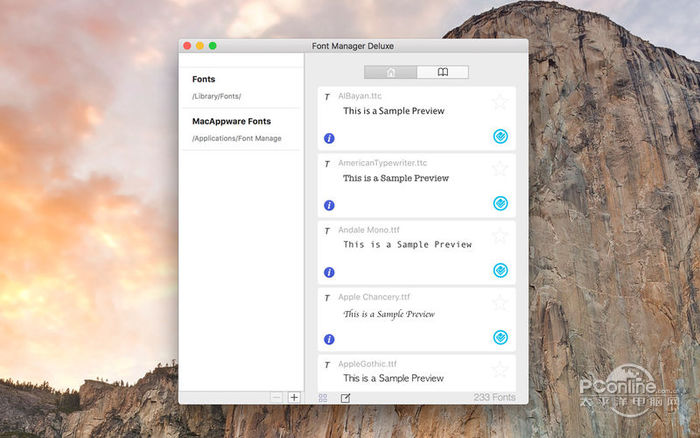This screenshot has height=438, width=700.
Task: Open info for AlBayan.ttc font
Action: point(329,138)
